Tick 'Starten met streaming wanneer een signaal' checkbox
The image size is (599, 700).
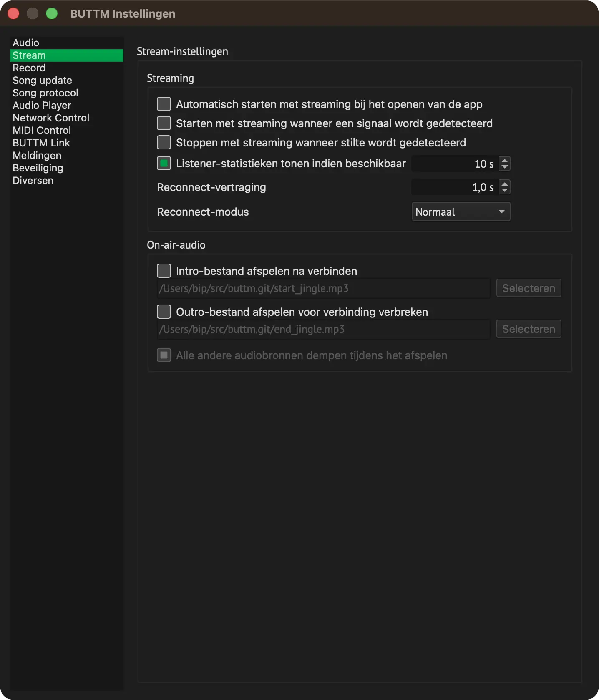(x=164, y=123)
